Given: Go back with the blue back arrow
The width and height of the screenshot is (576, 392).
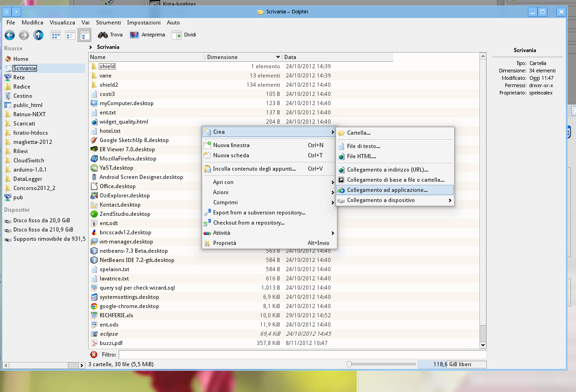Looking at the screenshot, I should tap(10, 35).
